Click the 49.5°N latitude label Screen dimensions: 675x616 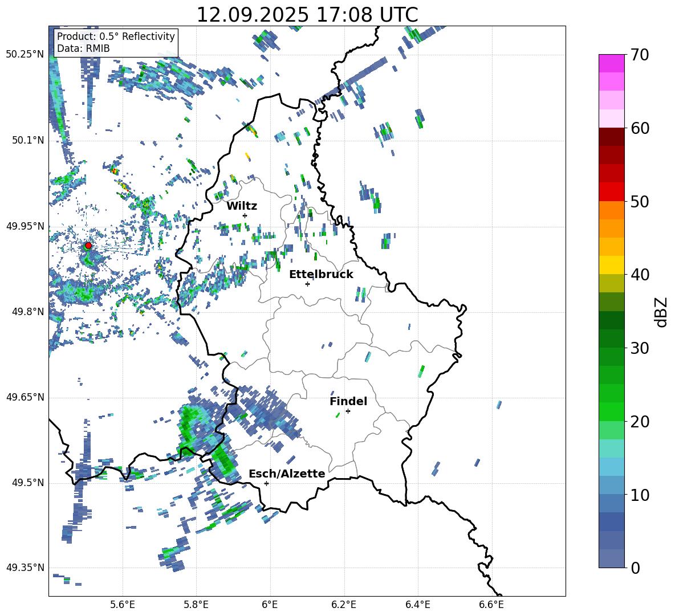click(x=28, y=483)
